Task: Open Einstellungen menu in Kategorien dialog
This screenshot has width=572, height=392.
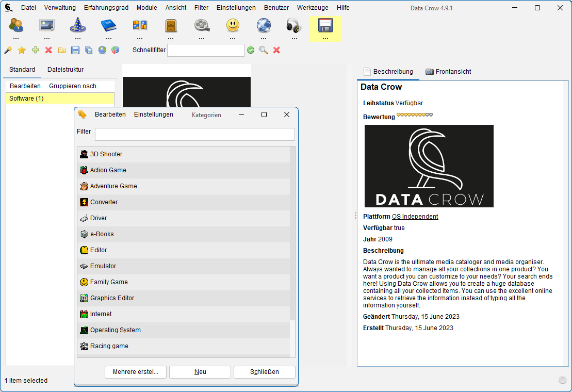Action: (x=154, y=115)
